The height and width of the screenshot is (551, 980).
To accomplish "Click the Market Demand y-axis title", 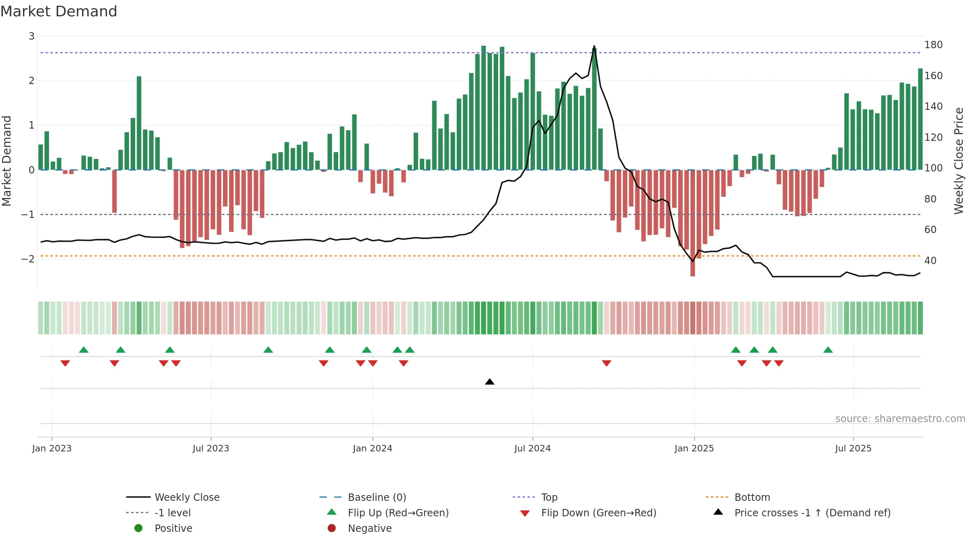I will 7,161.
